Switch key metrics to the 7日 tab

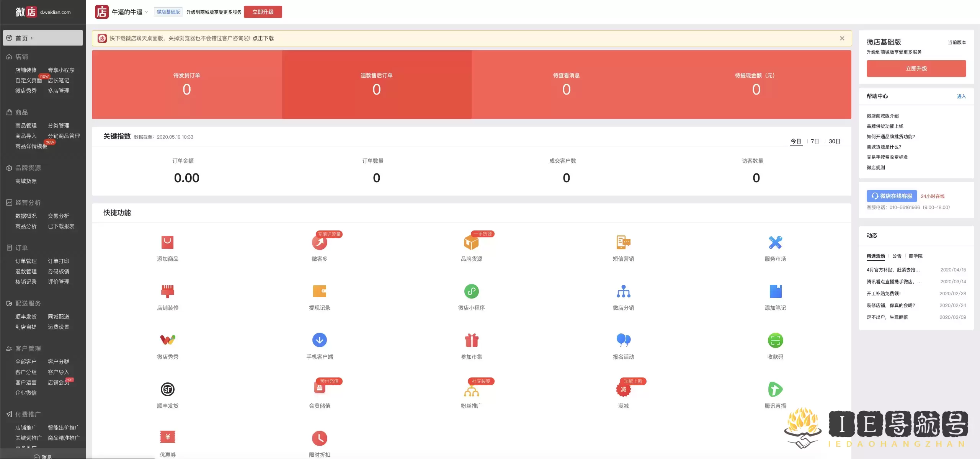point(815,141)
